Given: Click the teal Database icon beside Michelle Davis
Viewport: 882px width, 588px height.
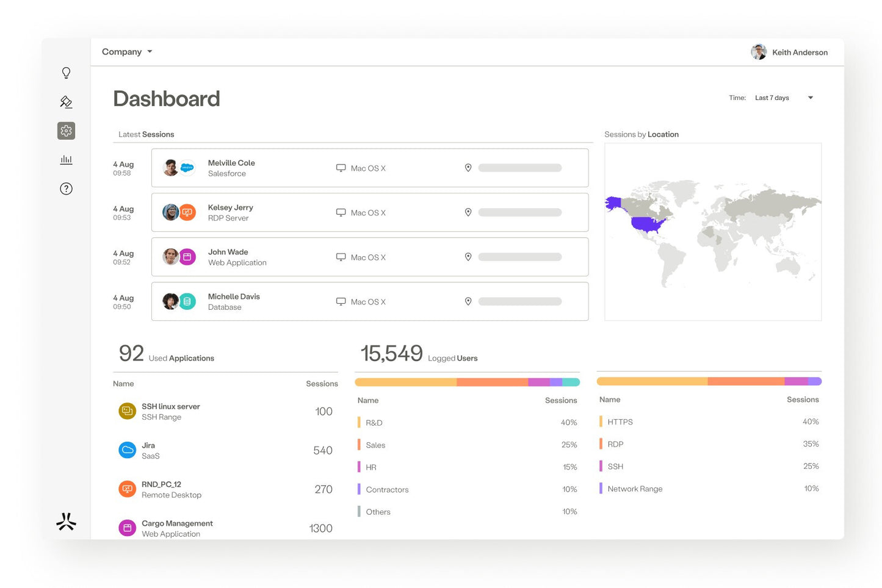Looking at the screenshot, I should coord(187,301).
